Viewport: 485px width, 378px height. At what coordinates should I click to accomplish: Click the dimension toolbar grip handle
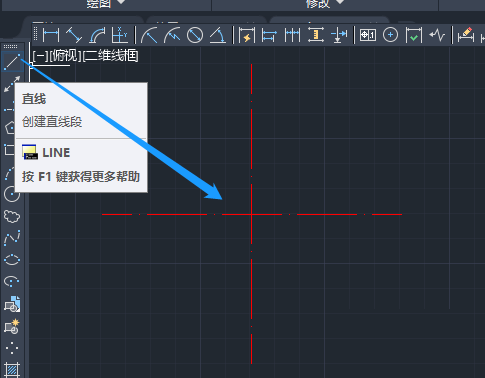click(36, 35)
